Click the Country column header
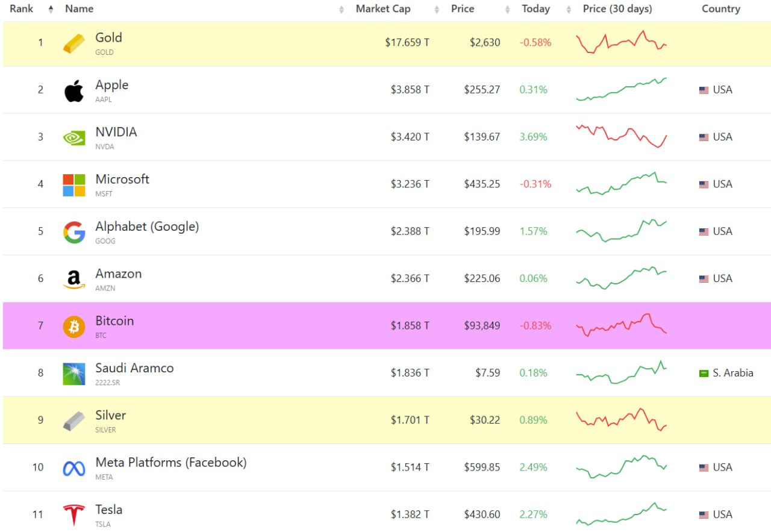This screenshot has height=532, width=771. pos(721,9)
